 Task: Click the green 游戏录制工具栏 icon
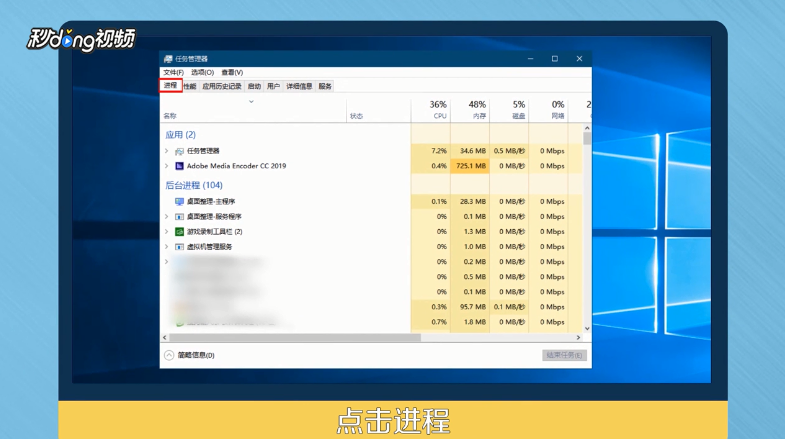[179, 232]
